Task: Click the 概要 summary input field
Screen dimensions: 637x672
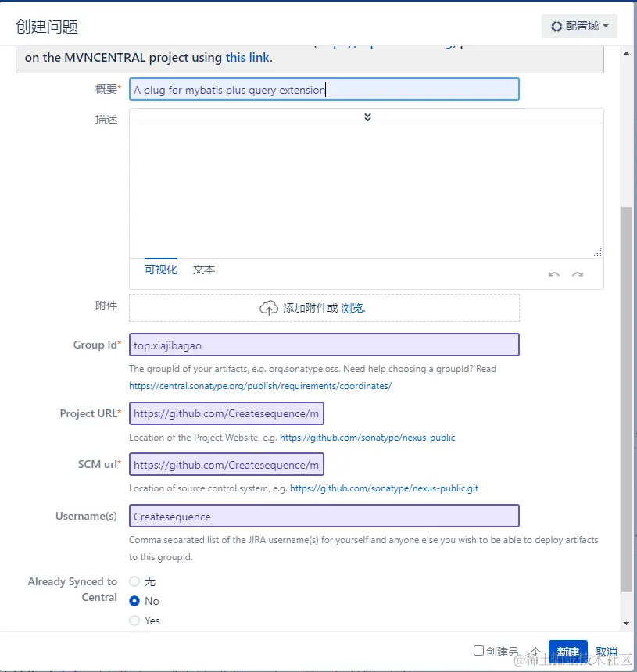Action: coord(324,89)
